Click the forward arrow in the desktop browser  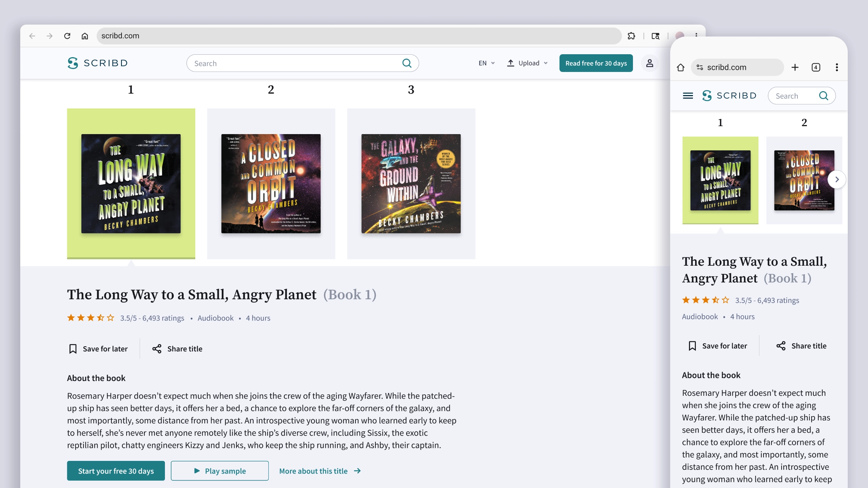(x=50, y=36)
